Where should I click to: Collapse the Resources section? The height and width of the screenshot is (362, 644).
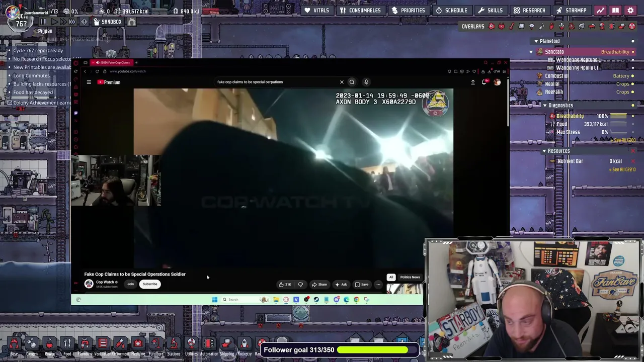(544, 151)
